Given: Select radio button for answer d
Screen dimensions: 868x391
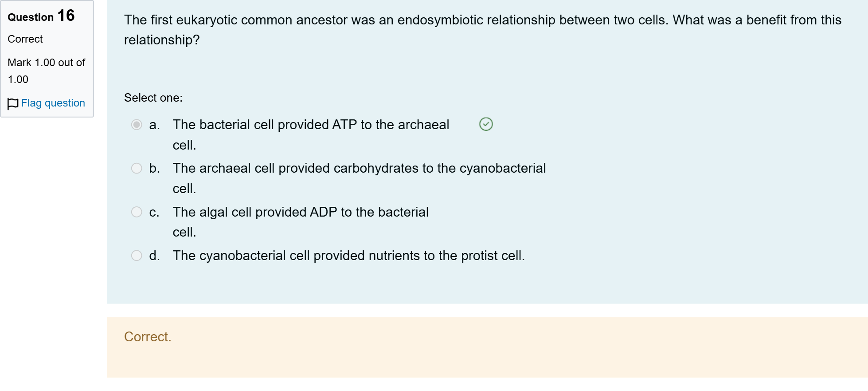Looking at the screenshot, I should [x=137, y=256].
